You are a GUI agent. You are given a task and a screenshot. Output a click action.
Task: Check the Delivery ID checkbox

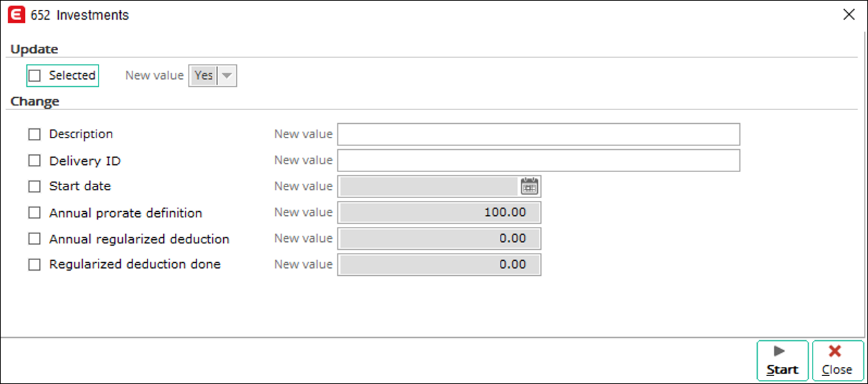[35, 160]
